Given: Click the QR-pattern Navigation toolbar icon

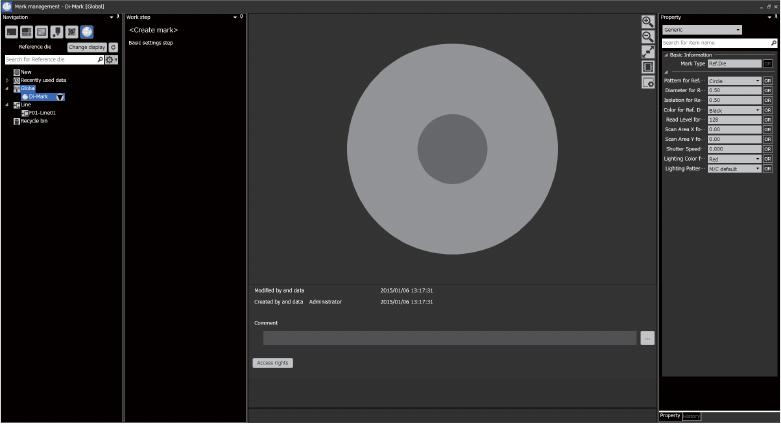Looking at the screenshot, I should [x=72, y=32].
